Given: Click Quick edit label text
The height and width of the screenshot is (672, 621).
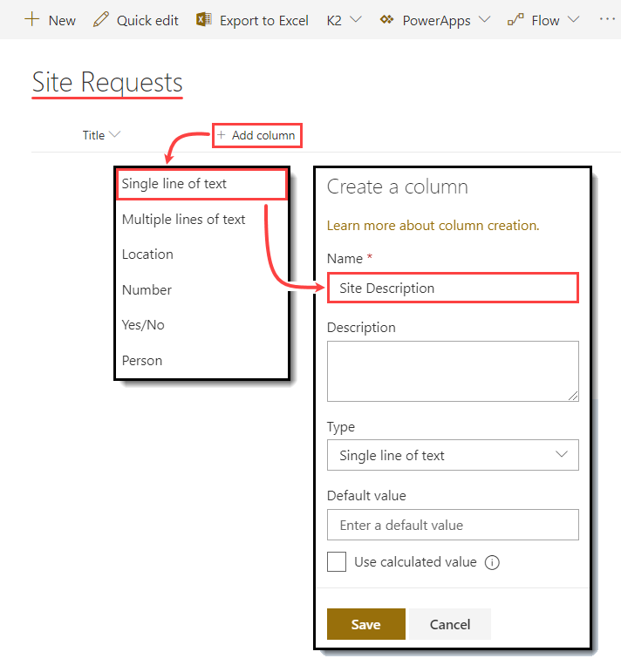Looking at the screenshot, I should (147, 21).
